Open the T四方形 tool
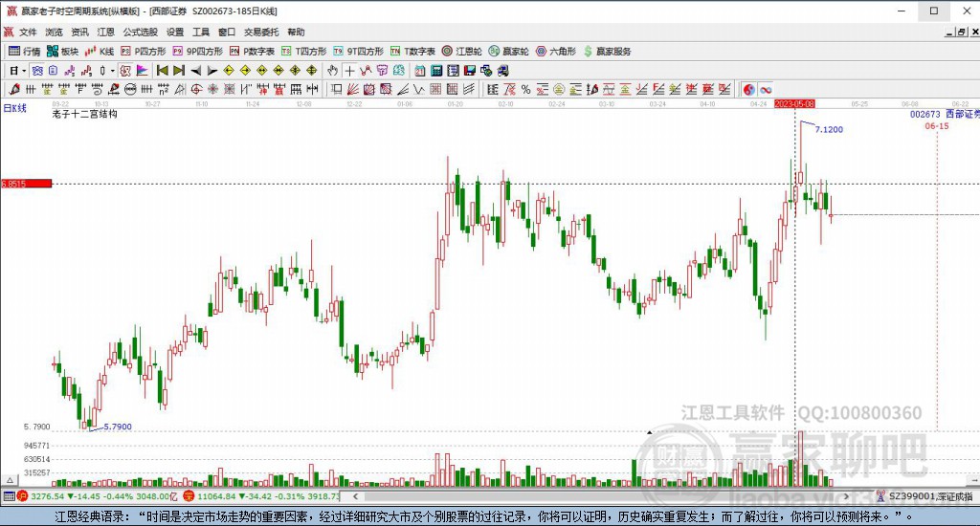 click(304, 52)
